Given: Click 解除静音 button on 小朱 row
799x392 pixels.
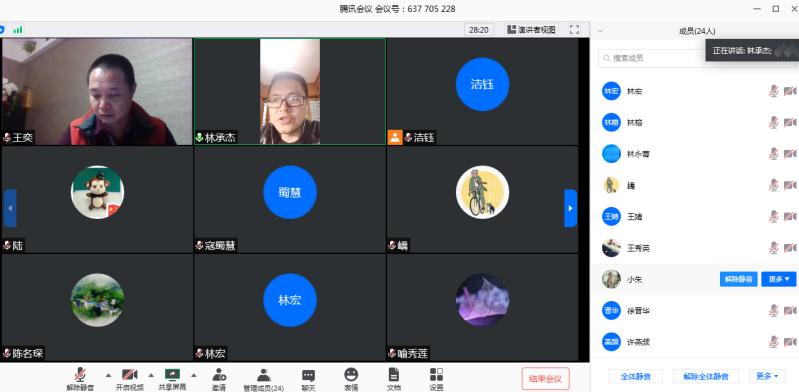Looking at the screenshot, I should point(738,279).
